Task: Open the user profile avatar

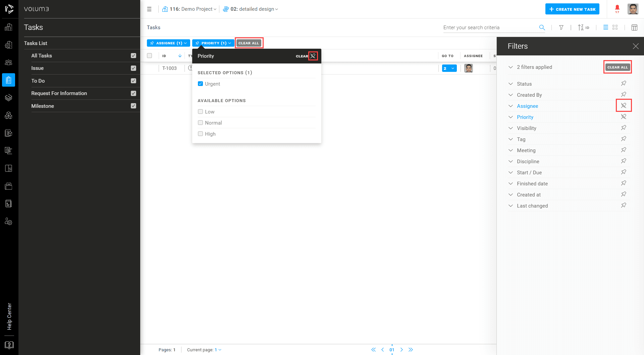Action: coord(633,9)
